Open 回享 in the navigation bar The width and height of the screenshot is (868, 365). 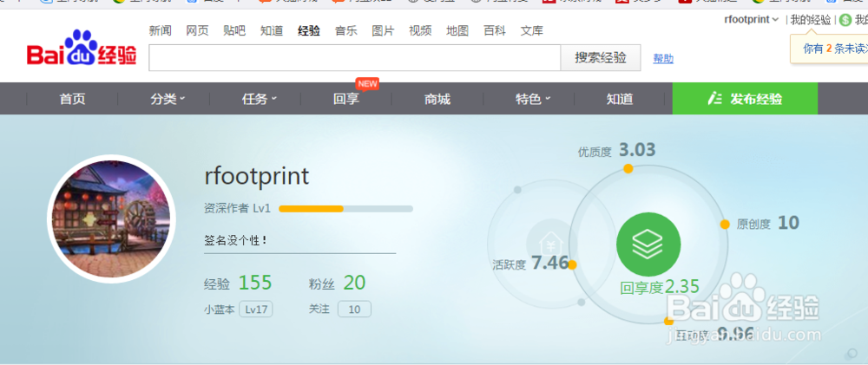(346, 99)
